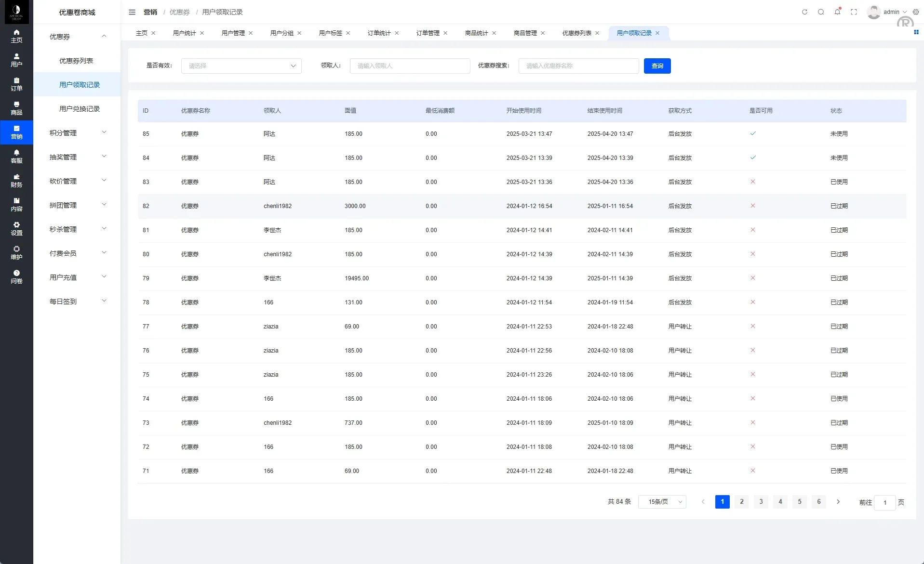Open the search magnifier icon

click(821, 12)
